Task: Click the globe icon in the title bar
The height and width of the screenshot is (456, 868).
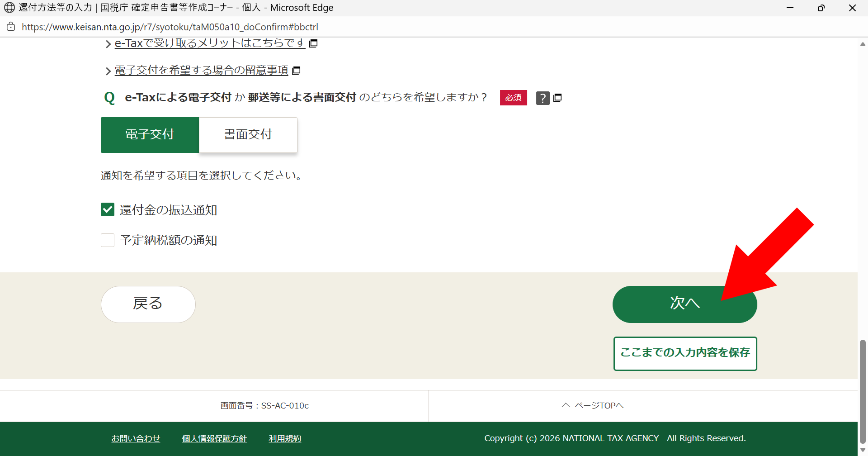Action: pos(9,7)
